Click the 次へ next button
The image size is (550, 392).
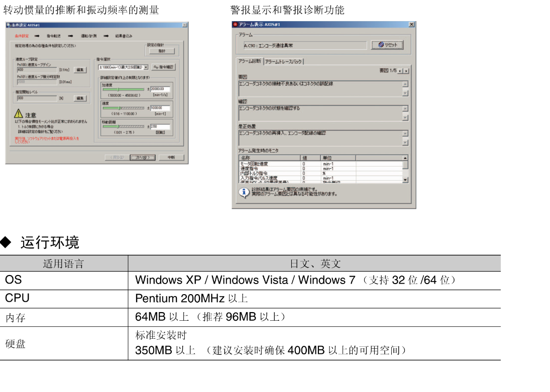(143, 157)
